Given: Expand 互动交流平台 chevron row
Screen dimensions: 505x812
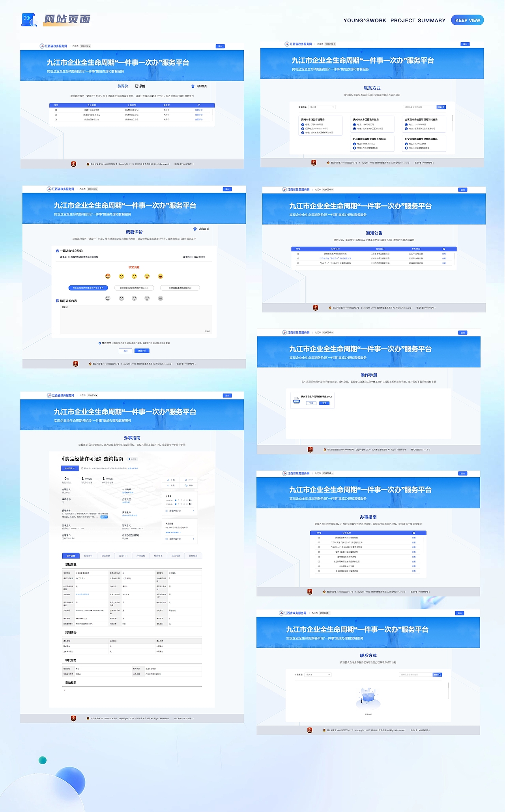Looking at the screenshot, I should point(180,539).
